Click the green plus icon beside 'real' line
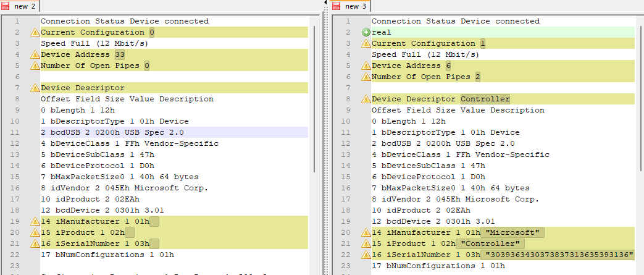 366,32
